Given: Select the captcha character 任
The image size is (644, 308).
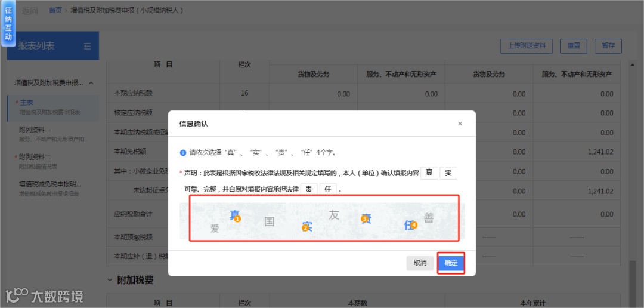Looking at the screenshot, I should (x=410, y=224).
